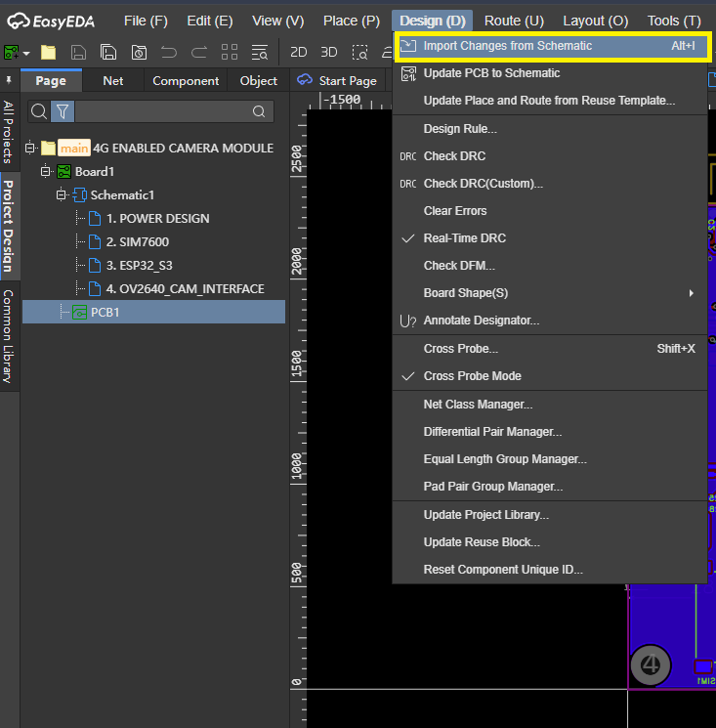Click the new PCB document icon
This screenshot has height=728, width=716.
11,53
